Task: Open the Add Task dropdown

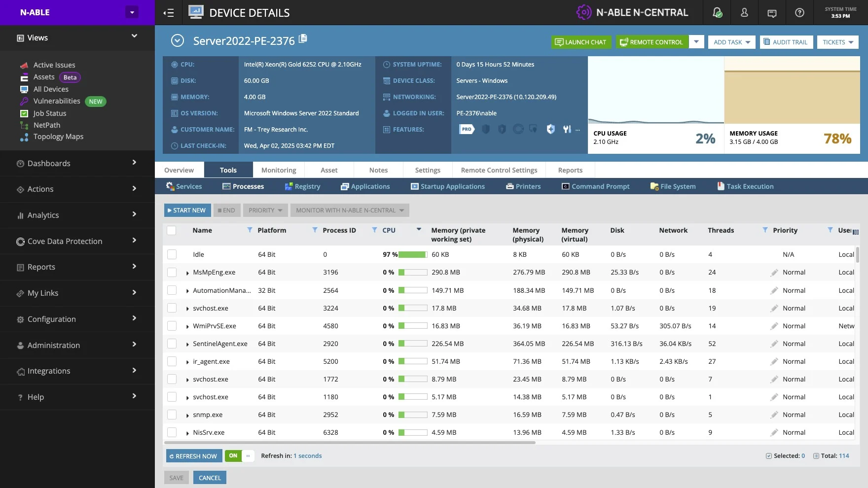Action: tap(732, 42)
